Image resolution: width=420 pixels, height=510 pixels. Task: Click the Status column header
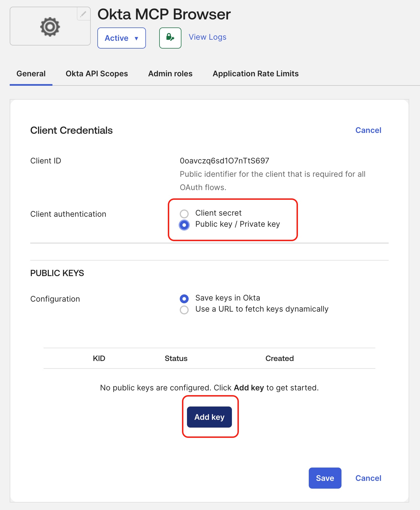pos(176,358)
